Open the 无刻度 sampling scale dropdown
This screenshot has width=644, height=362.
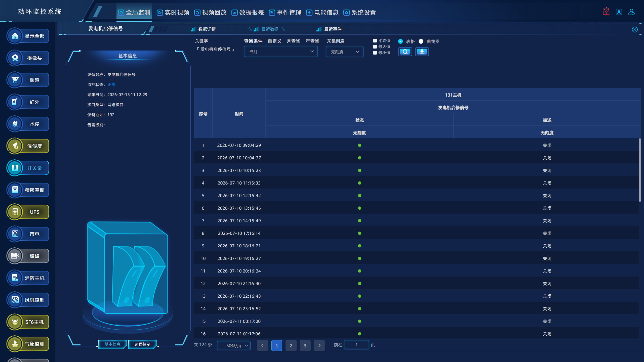coord(344,52)
